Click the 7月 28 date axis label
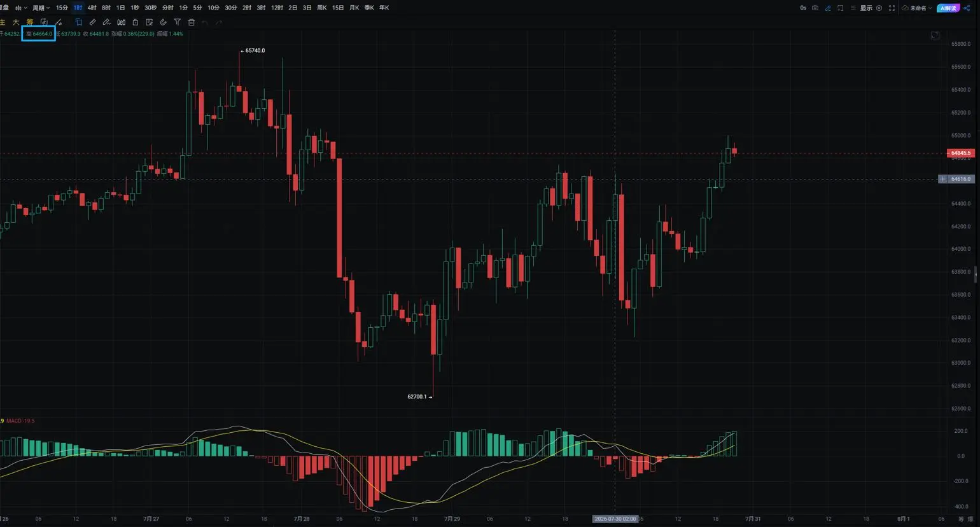Screen dimensions: 980x527 tap(302, 519)
